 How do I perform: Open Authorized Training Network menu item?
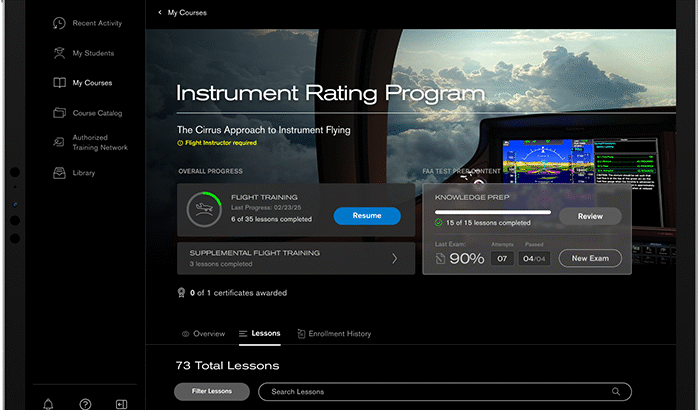[x=91, y=142]
